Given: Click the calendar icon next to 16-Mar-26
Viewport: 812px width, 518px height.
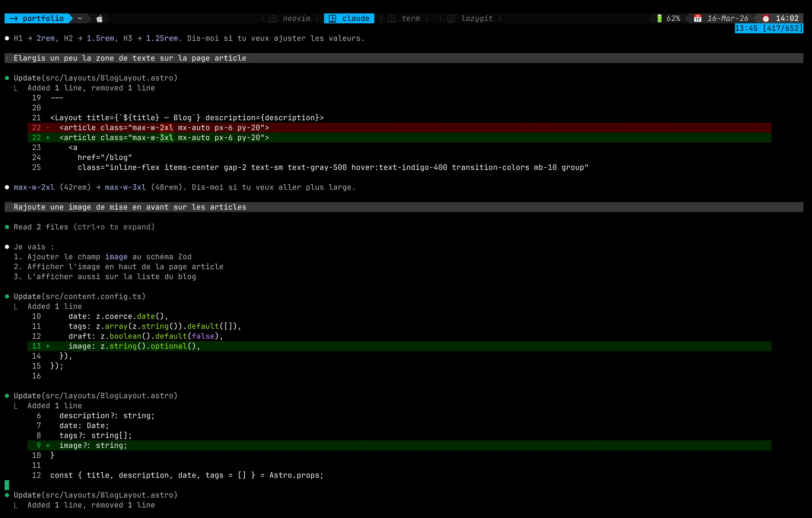Looking at the screenshot, I should [x=697, y=19].
